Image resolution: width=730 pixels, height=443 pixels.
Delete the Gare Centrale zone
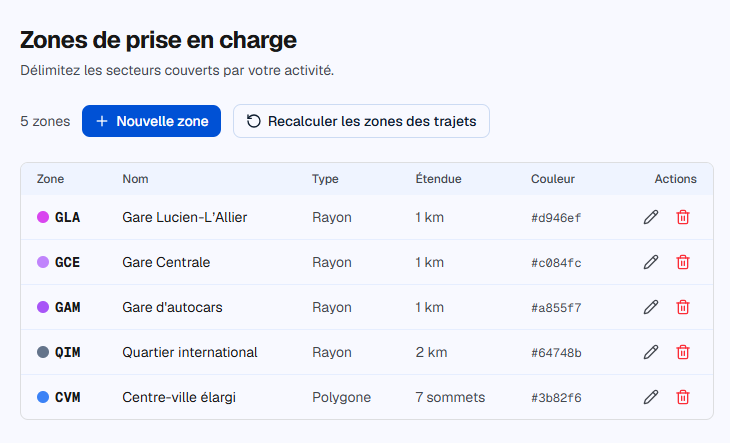[x=683, y=262]
